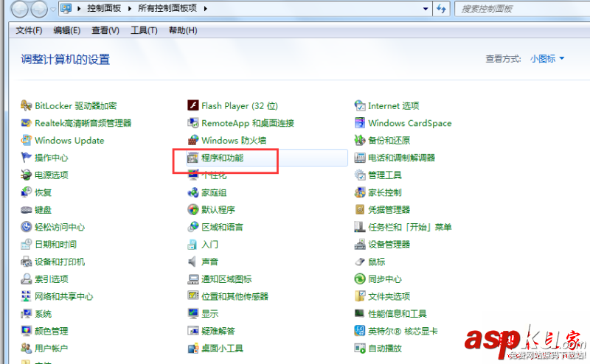Image resolution: width=590 pixels, height=364 pixels.
Task: Click the 用户帐户 icon
Action: 26,349
